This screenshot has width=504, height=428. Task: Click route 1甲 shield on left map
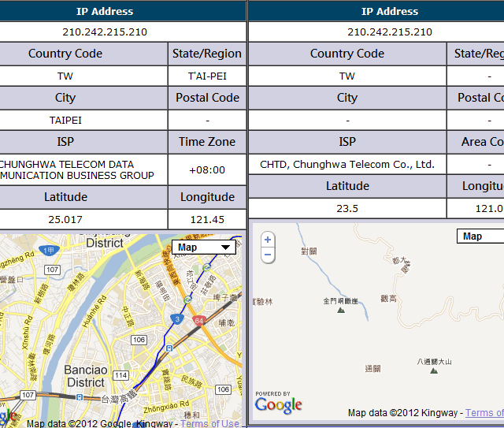(49, 250)
